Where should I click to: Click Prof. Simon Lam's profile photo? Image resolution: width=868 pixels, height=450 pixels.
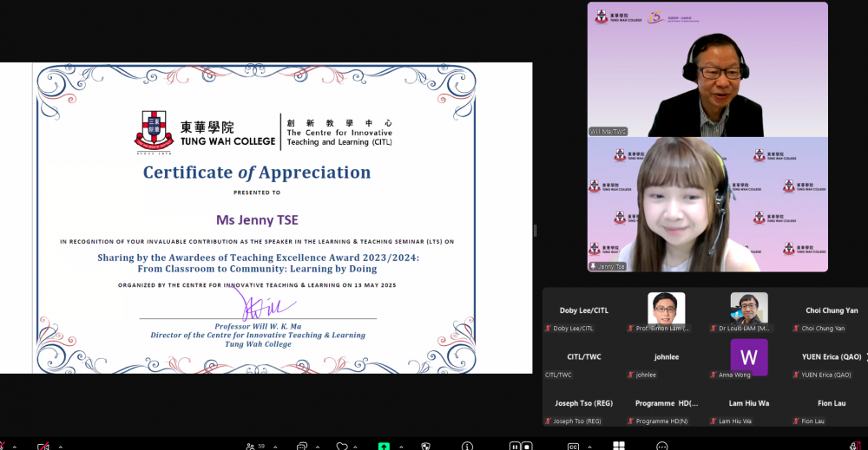coord(667,309)
